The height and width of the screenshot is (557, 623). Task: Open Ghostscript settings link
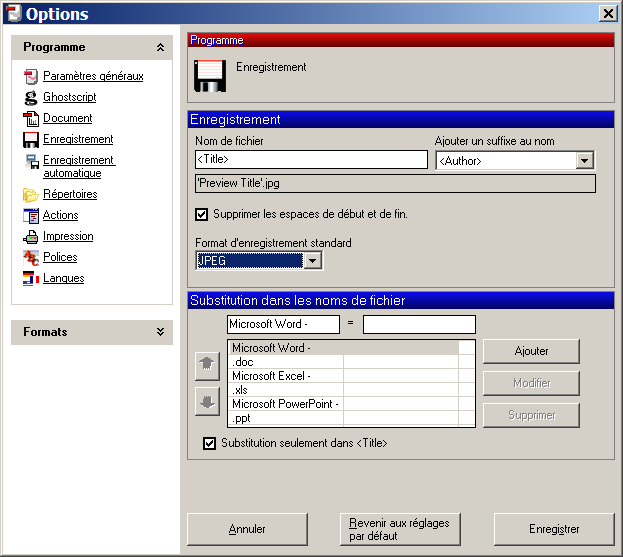click(70, 97)
